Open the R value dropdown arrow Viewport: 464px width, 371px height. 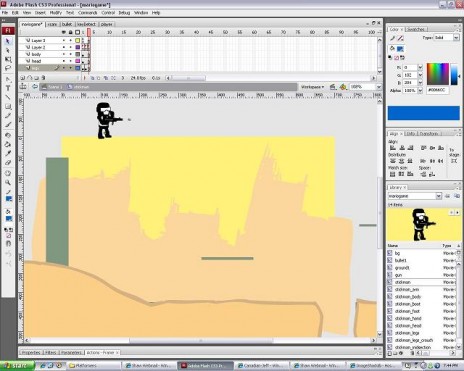coord(420,68)
